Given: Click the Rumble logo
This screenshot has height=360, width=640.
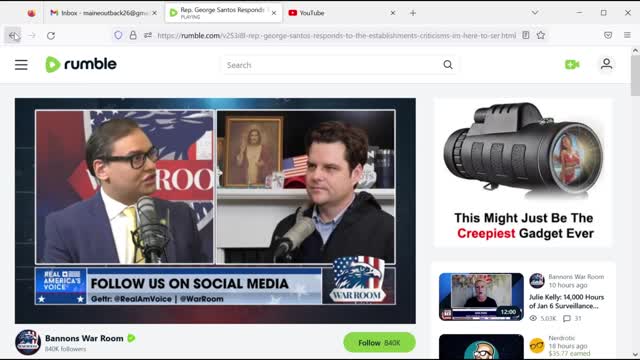Looking at the screenshot, I should (81, 64).
